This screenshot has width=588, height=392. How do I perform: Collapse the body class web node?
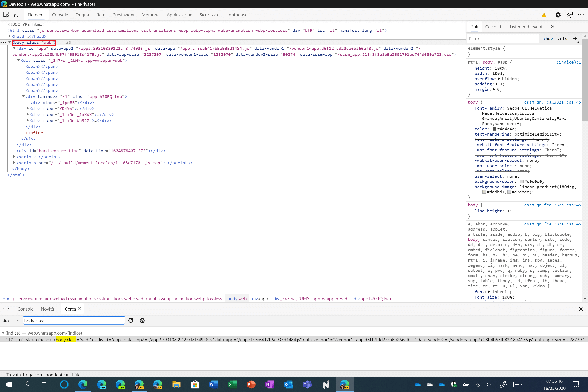(10, 42)
